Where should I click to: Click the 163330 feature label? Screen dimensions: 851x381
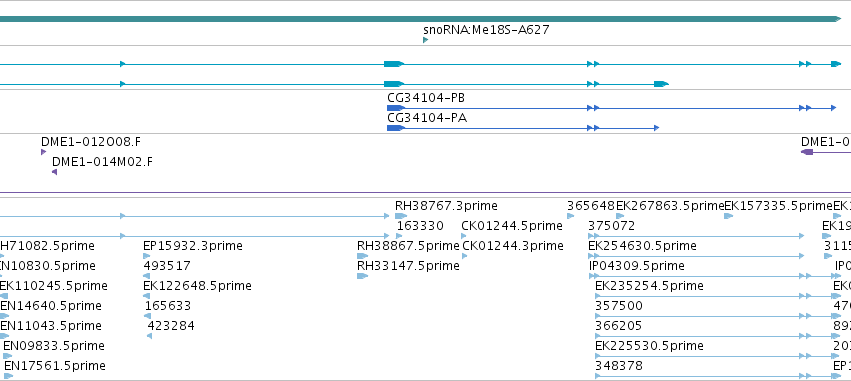(420, 226)
